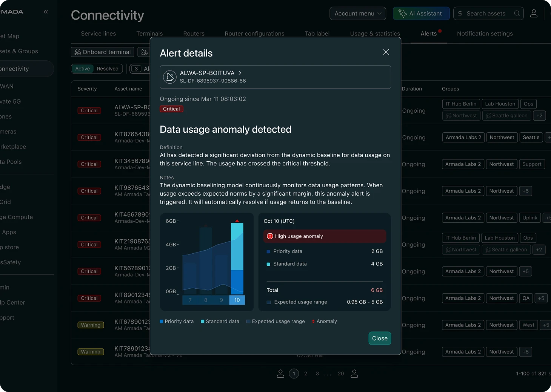Image resolution: width=551 pixels, height=392 pixels.
Task: Click the red anomaly marker above bar
Action: pyautogui.click(x=237, y=221)
